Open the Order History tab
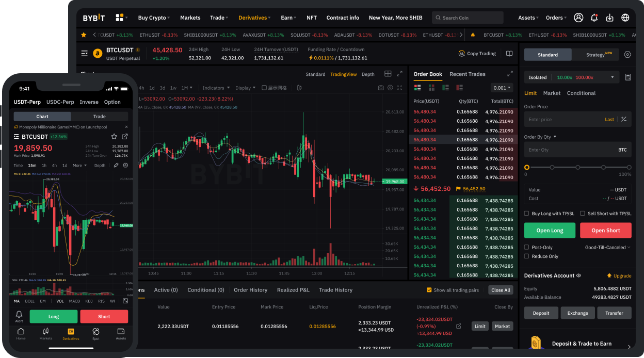This screenshot has height=358, width=644. pyautogui.click(x=250, y=290)
